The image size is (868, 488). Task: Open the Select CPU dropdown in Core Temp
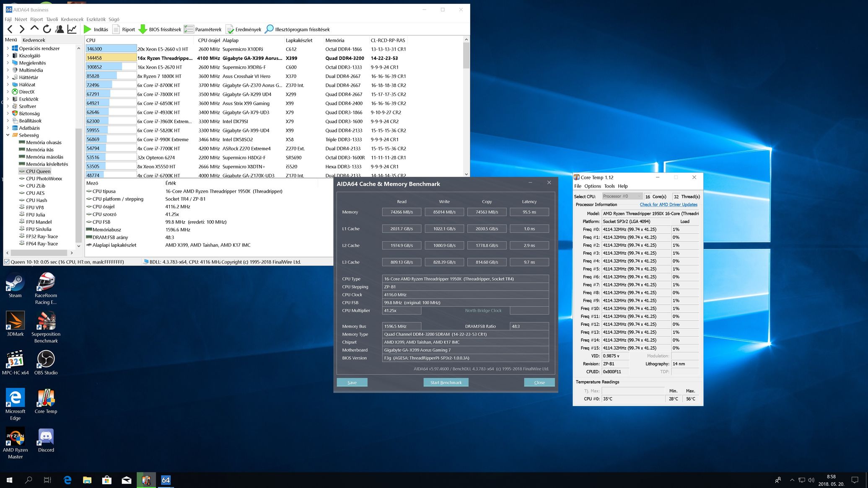pos(622,196)
